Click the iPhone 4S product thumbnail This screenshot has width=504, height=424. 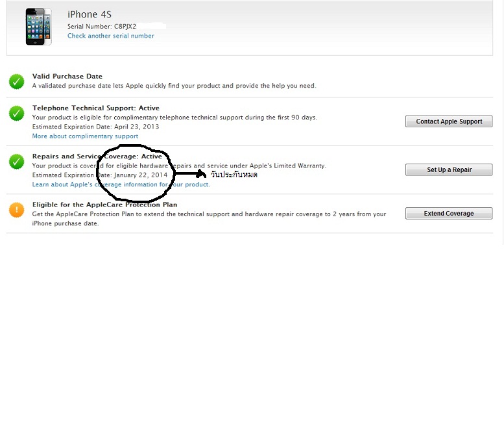[38, 27]
